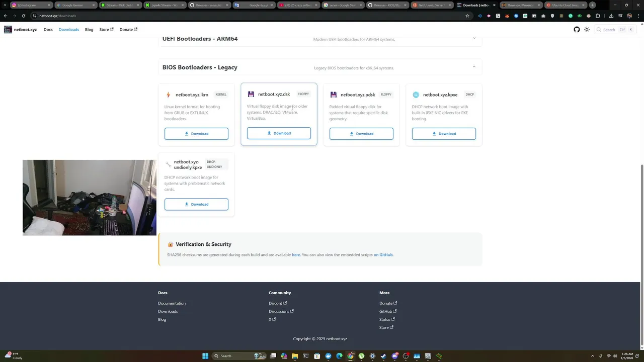Viewport: 644px width, 362px height.
Task: Open footer Documentation link
Action: coord(172,303)
